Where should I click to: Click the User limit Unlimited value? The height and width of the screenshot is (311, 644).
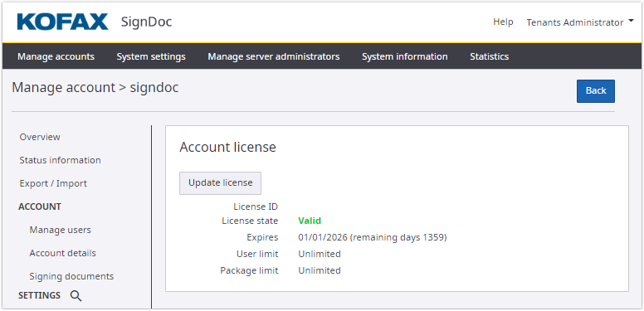tap(320, 254)
